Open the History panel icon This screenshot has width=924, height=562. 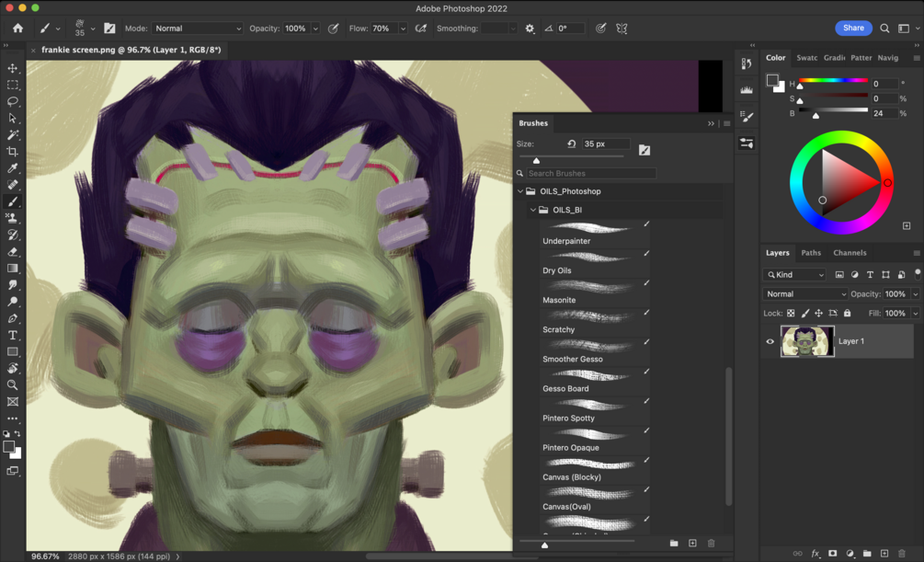(x=747, y=63)
